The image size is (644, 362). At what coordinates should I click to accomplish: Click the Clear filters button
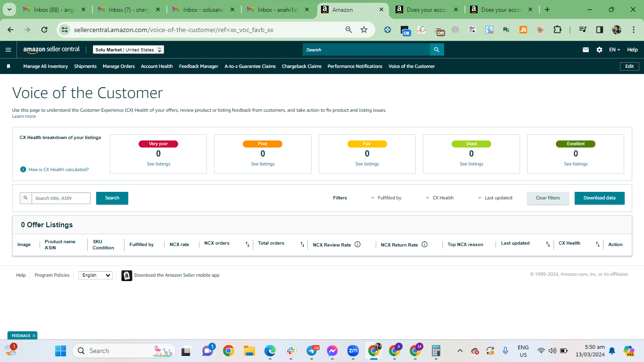tap(548, 198)
